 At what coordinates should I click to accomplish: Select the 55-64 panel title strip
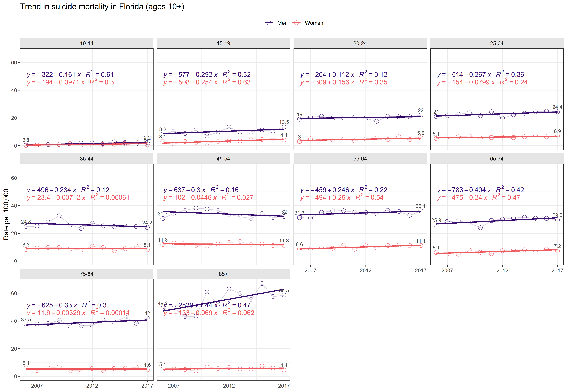point(360,159)
